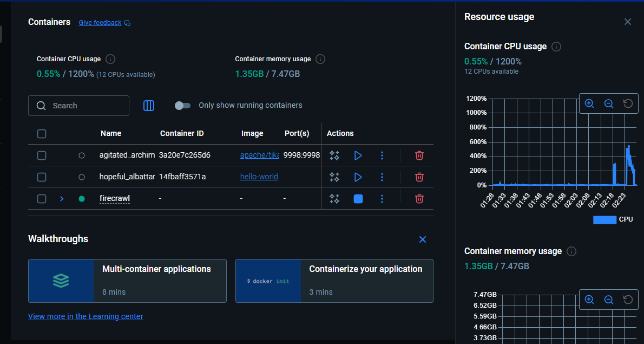
Task: Toggle Only show running containers switch
Action: tap(182, 106)
